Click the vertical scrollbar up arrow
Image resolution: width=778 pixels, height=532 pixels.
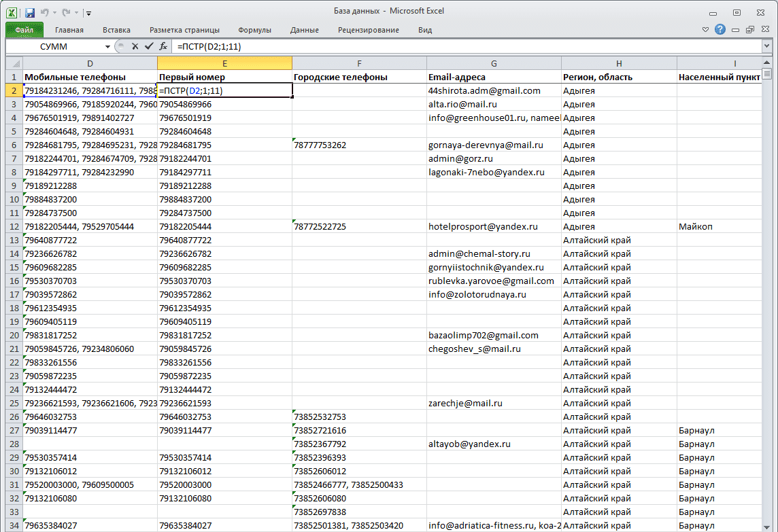[x=766, y=63]
